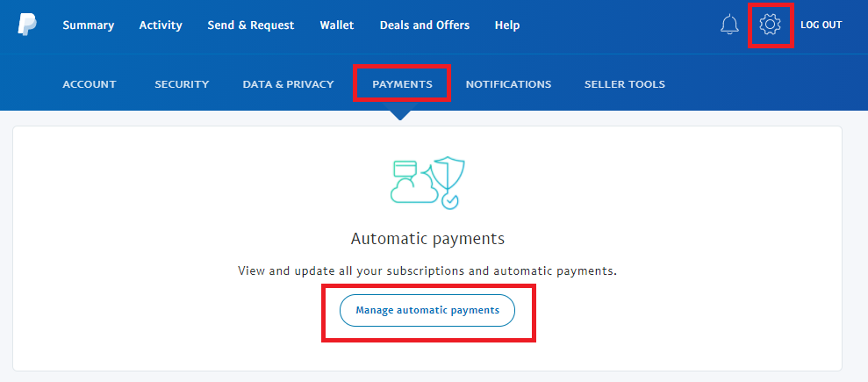This screenshot has height=382, width=868.
Task: Switch to the SELLER TOOLS tab
Action: [624, 84]
